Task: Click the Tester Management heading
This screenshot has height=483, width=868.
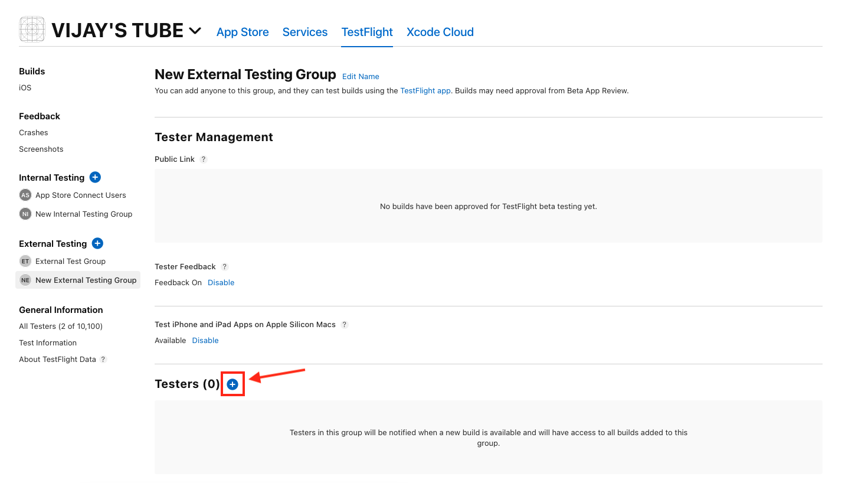Action: click(x=214, y=137)
